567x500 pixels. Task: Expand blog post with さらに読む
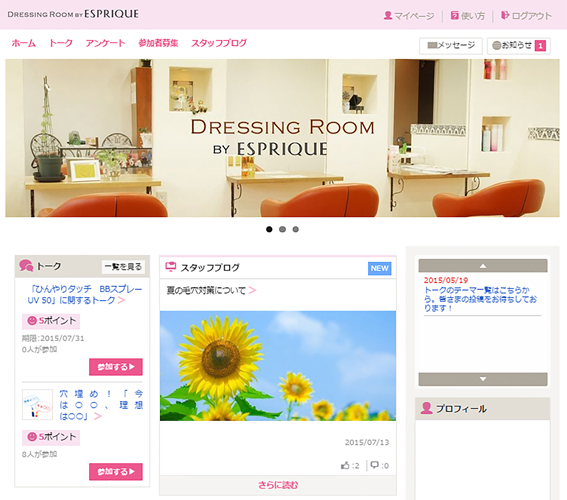(x=278, y=485)
